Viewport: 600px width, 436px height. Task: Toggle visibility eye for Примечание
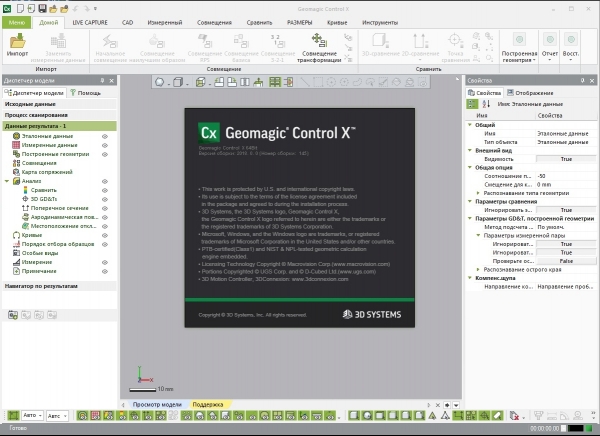[104, 271]
